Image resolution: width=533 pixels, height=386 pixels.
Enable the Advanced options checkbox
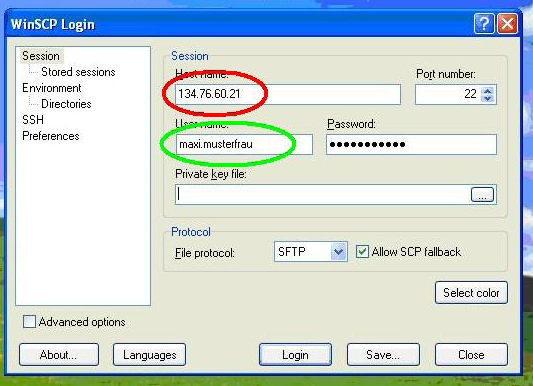(x=29, y=321)
